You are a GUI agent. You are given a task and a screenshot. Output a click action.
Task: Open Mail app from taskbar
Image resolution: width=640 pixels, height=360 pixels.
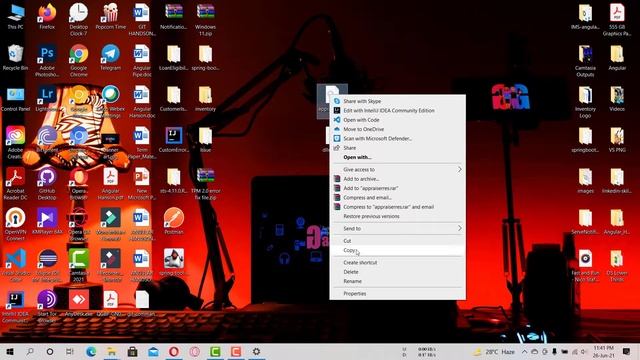click(x=153, y=351)
